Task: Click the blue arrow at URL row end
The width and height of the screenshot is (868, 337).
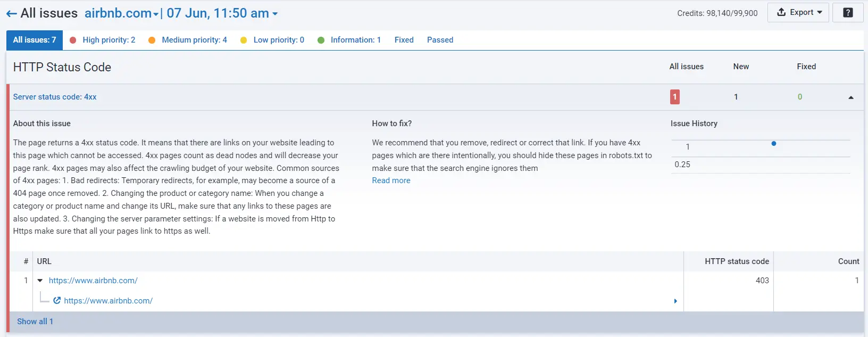Action: (x=675, y=301)
